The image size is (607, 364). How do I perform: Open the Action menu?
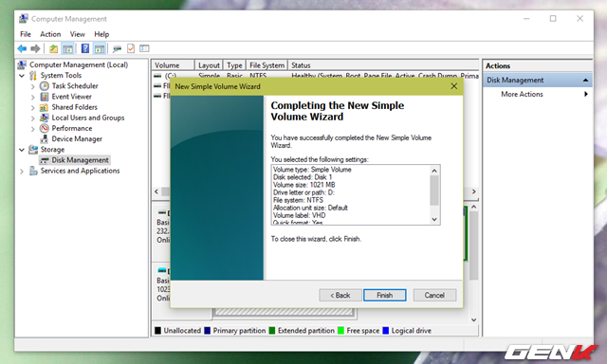[50, 34]
